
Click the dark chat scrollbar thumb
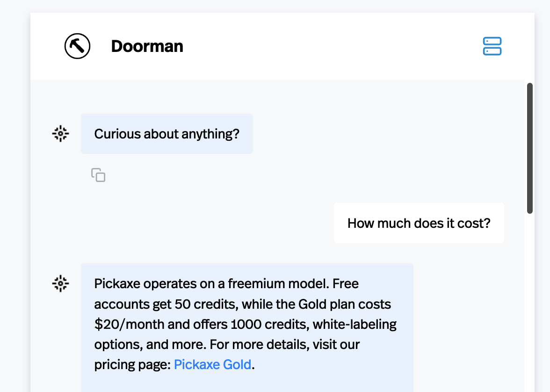pos(529,148)
